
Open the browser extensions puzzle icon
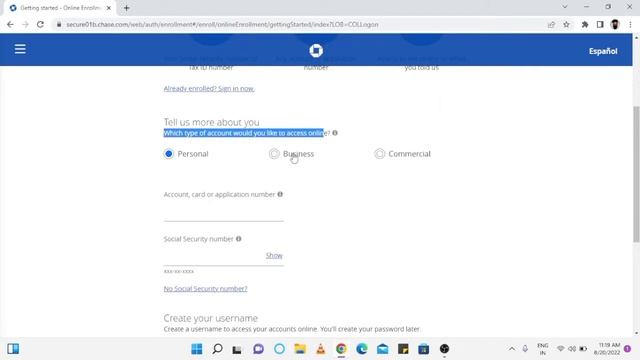click(x=585, y=24)
